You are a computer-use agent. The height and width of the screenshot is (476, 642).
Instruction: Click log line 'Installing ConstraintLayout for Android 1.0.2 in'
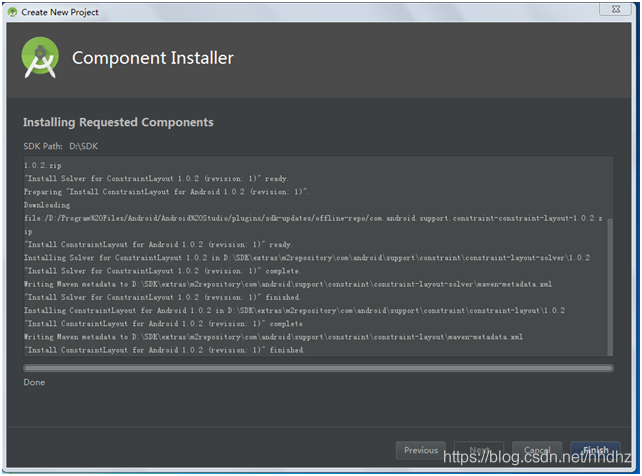click(294, 311)
